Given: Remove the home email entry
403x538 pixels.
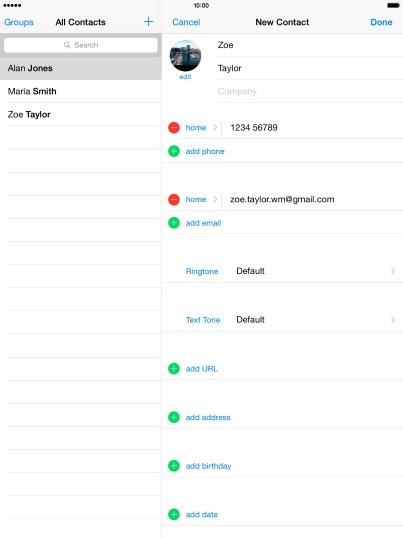Looking at the screenshot, I should 174,199.
